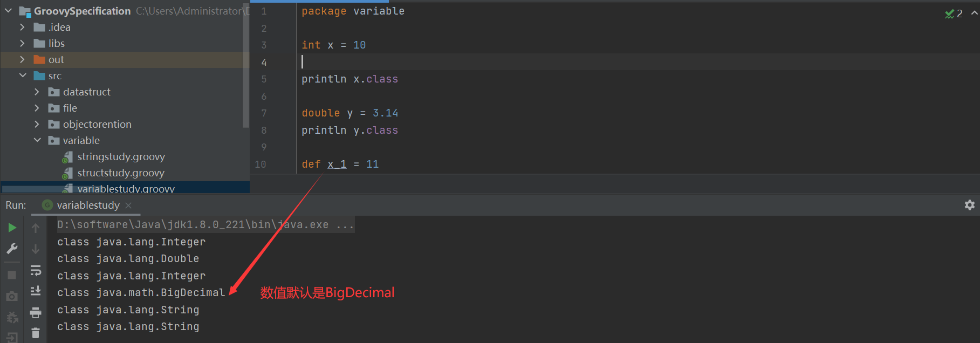
Task: Expand the libs folder
Action: [x=22, y=43]
